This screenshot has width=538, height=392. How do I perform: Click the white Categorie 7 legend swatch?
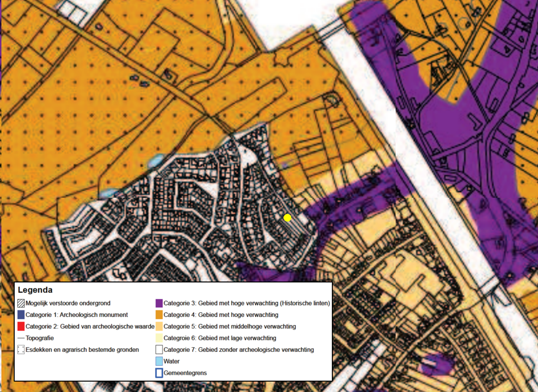pos(159,350)
